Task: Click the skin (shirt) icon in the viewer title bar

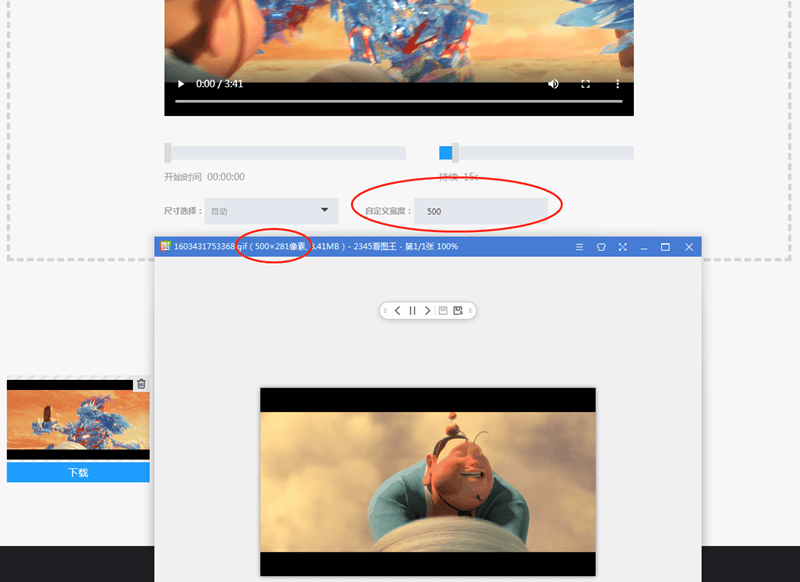Action: [601, 247]
